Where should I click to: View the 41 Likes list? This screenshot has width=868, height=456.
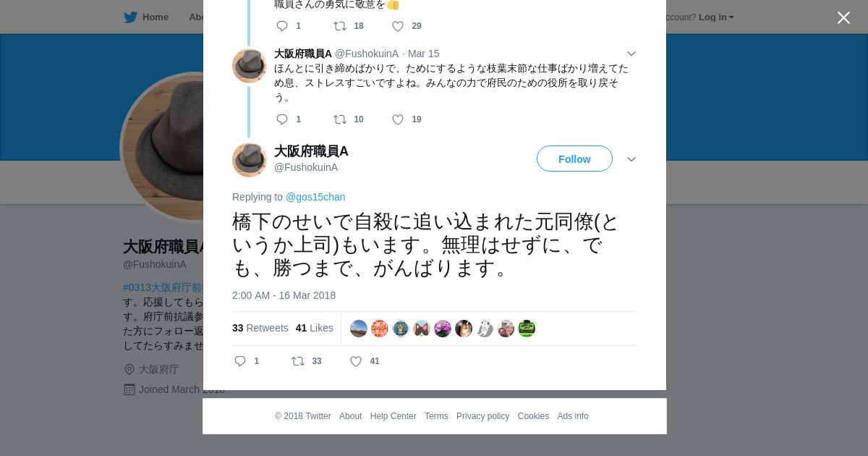(x=315, y=328)
